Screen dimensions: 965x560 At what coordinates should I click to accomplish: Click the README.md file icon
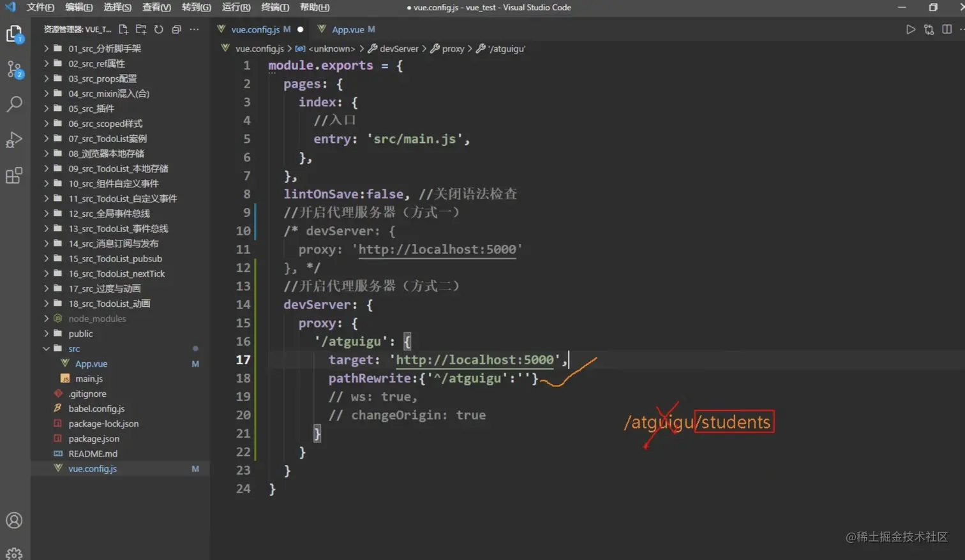coord(58,453)
